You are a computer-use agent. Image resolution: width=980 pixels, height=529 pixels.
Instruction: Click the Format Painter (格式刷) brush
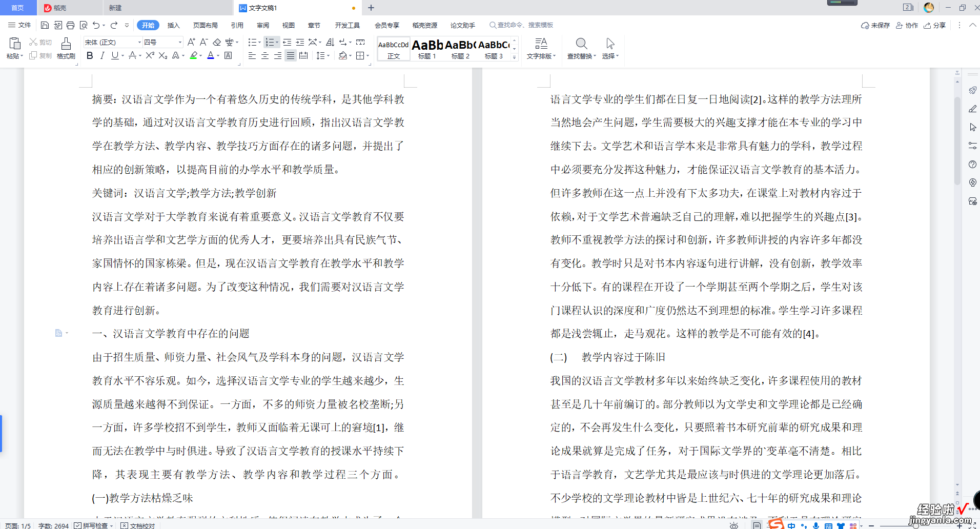click(x=66, y=49)
